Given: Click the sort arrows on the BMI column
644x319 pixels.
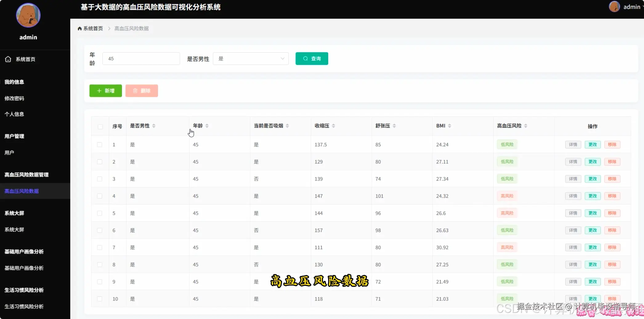Looking at the screenshot, I should (x=449, y=125).
